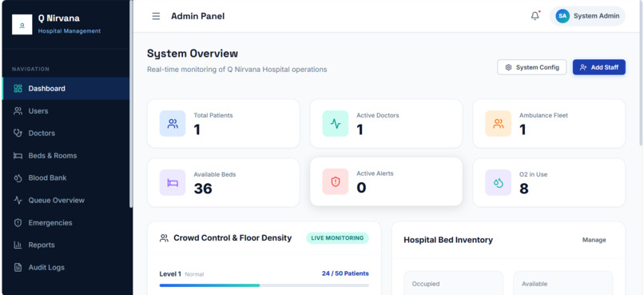
Task: Click the "24 / 50 Patients" text
Action: pyautogui.click(x=345, y=273)
